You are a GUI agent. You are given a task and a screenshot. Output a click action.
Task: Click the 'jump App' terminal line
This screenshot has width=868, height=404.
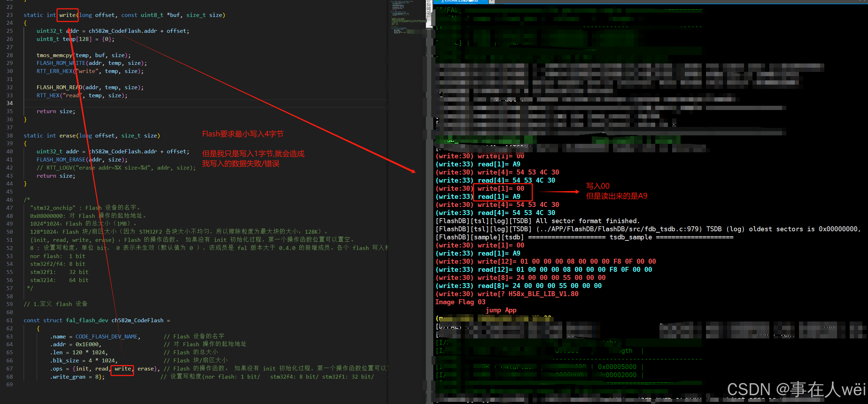point(501,310)
